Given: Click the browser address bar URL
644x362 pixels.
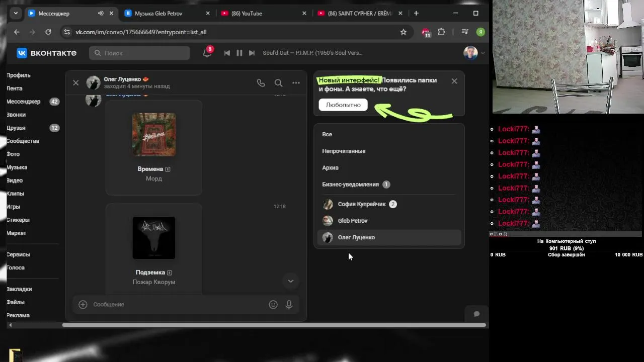Looking at the screenshot, I should [141, 32].
